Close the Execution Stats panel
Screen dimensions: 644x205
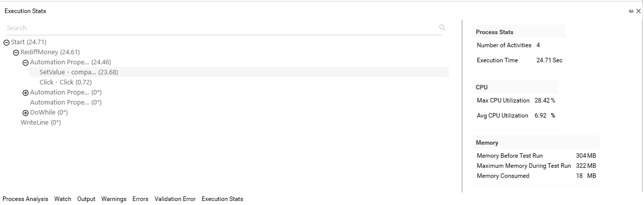[638, 11]
